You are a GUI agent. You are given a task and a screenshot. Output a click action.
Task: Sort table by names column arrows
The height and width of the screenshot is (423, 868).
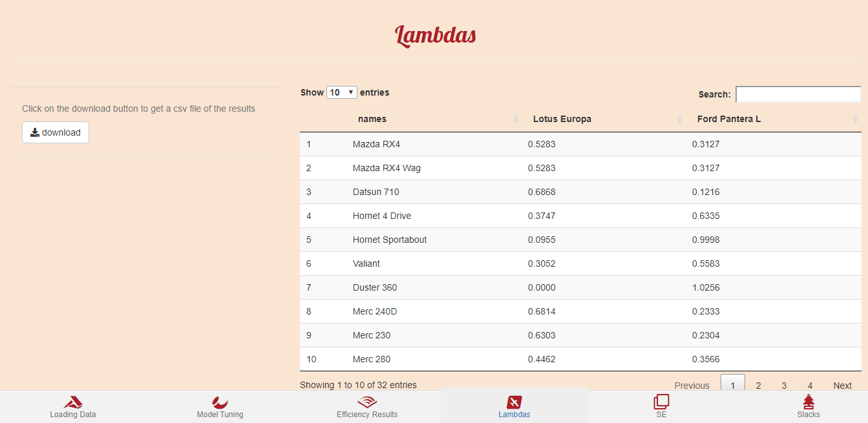coord(515,119)
